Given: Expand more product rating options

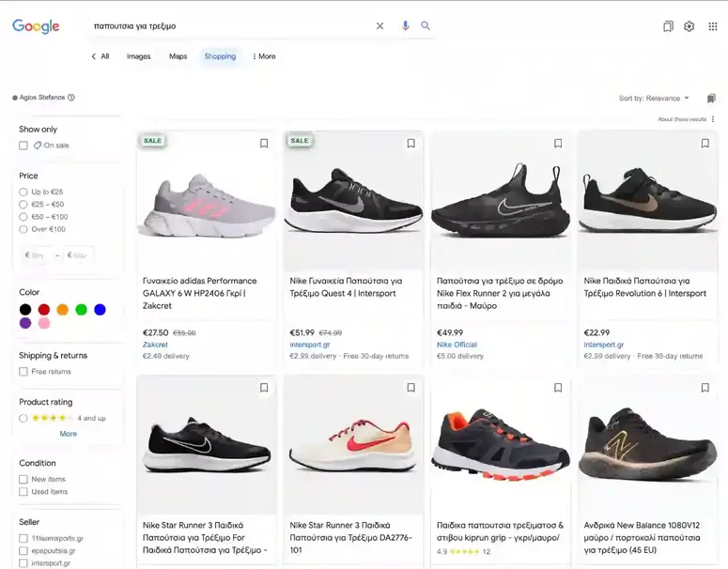Looking at the screenshot, I should 69,434.
